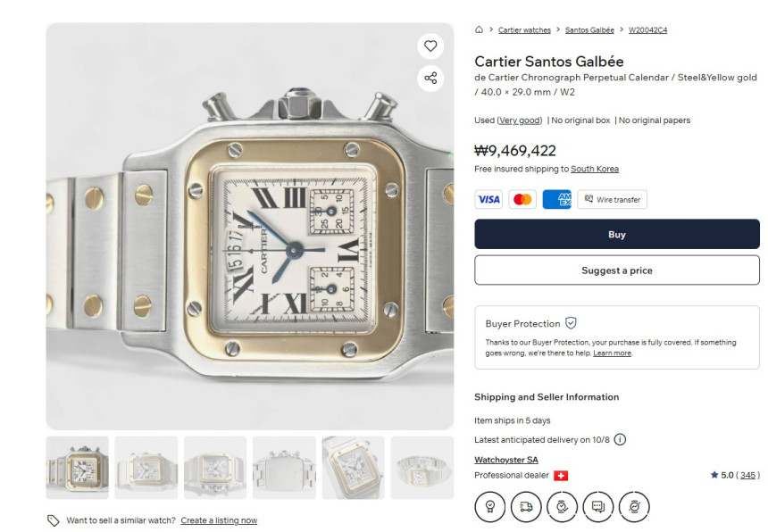Click the share icon on the watch photo
The image size is (768, 532).
pyautogui.click(x=430, y=78)
